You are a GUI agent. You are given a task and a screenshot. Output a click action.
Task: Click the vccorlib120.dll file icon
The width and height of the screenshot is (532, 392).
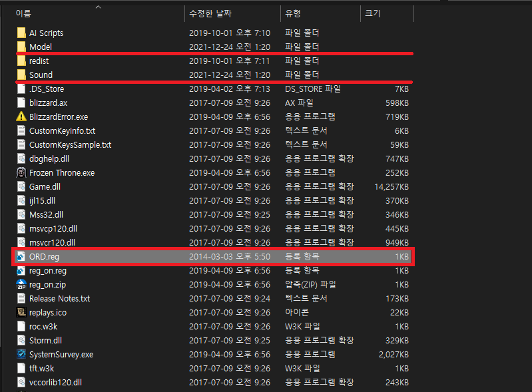(x=21, y=382)
